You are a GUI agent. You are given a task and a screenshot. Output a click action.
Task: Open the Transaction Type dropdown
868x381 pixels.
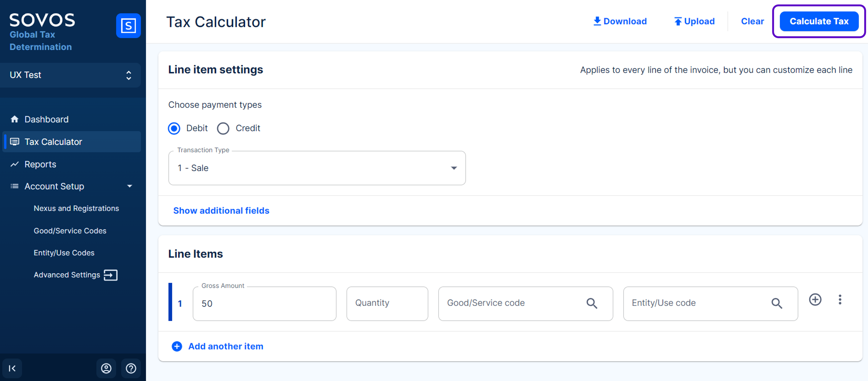317,168
